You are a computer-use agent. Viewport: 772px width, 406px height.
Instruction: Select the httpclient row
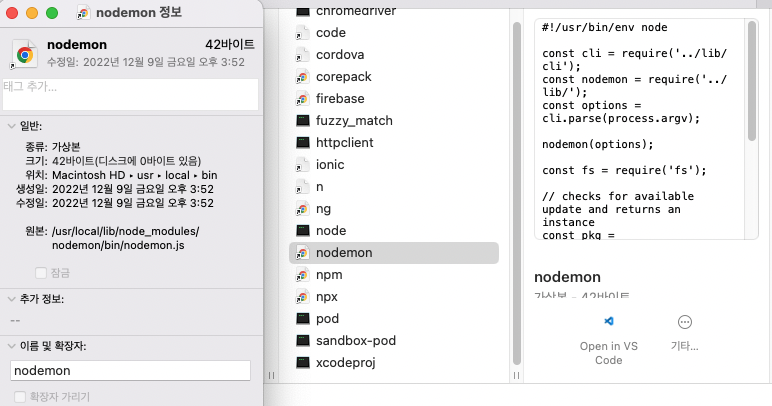pos(394,143)
